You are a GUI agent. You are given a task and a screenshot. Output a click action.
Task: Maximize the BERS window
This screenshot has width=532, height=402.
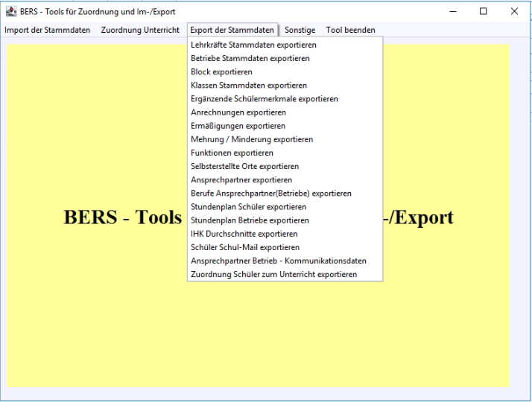483,11
